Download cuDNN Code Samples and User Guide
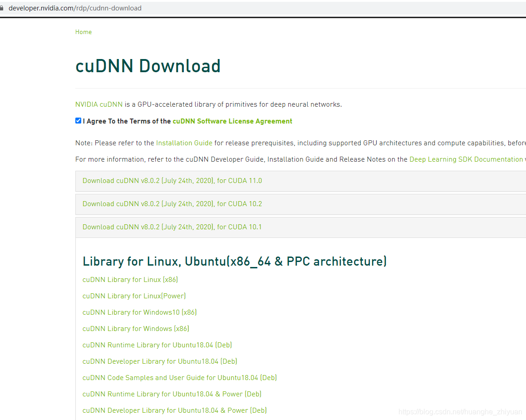This screenshot has width=526, height=420. (x=179, y=378)
